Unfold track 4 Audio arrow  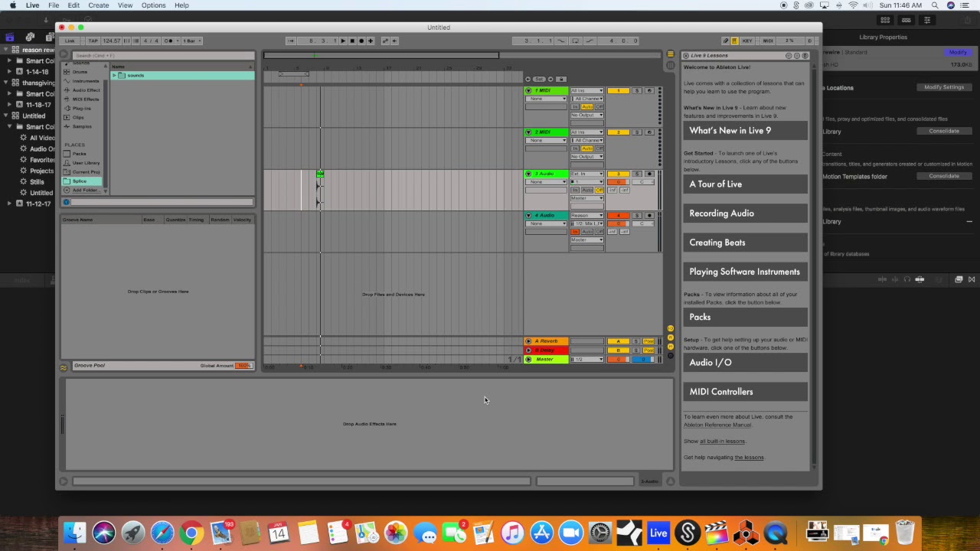point(528,215)
